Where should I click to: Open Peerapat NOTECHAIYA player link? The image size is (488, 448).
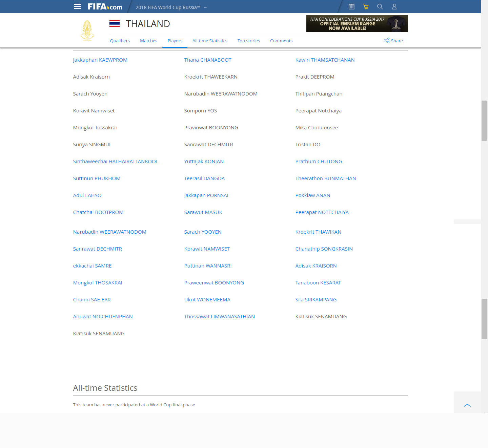coord(322,212)
